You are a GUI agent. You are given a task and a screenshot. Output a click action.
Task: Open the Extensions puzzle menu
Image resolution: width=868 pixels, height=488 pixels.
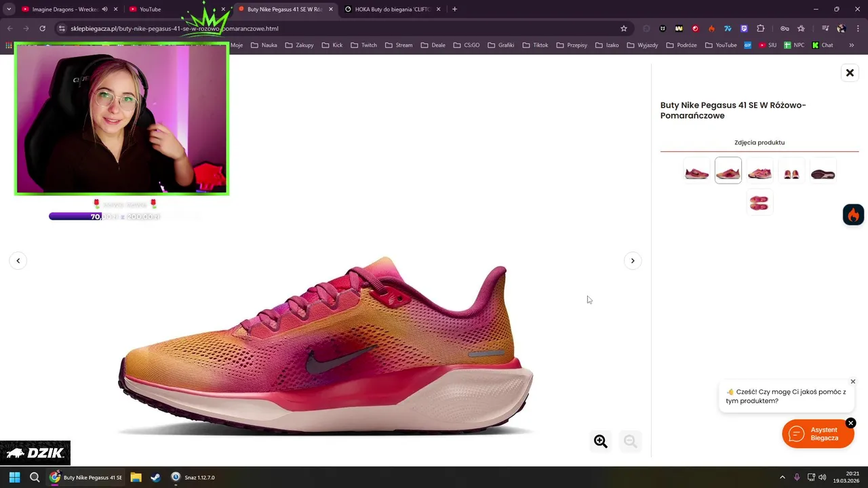tap(760, 28)
